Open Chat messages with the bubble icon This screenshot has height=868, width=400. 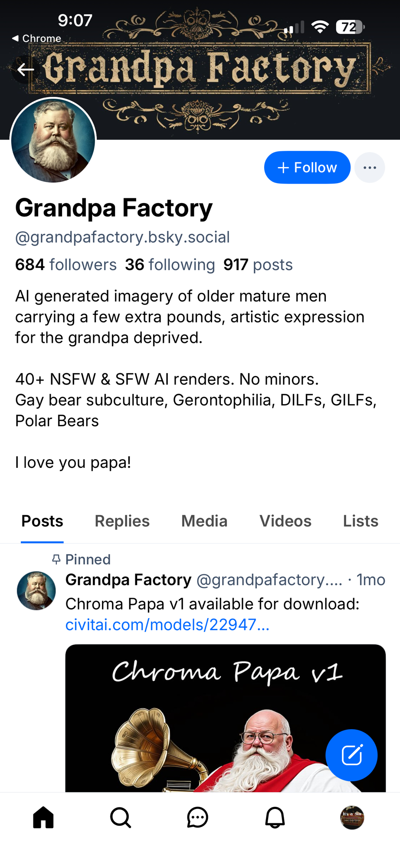(x=198, y=818)
